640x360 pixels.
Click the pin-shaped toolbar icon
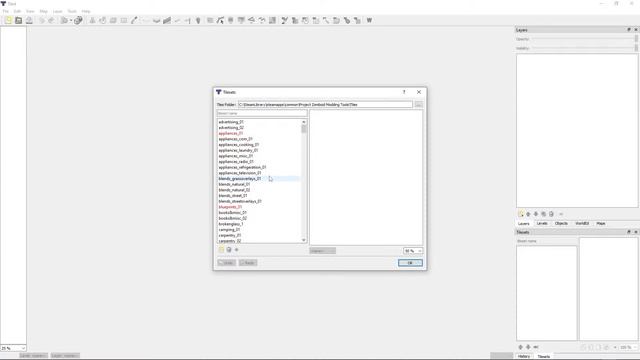tap(198, 20)
